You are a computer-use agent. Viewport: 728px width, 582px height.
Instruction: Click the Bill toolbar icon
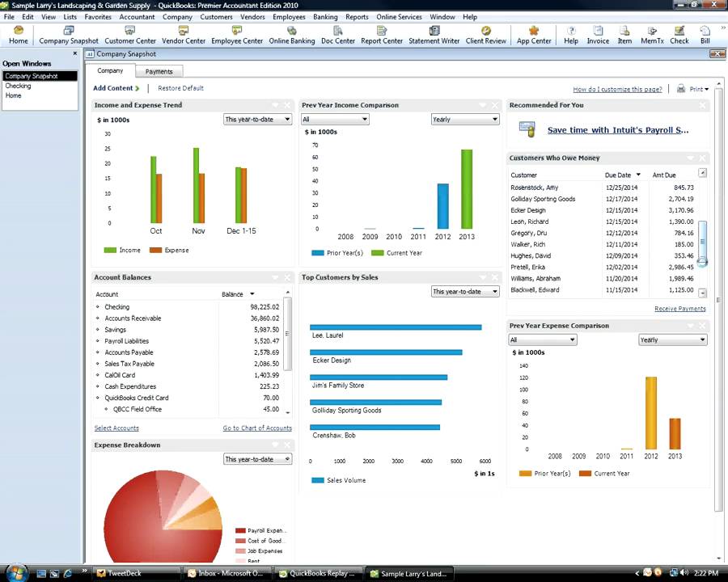(705, 36)
